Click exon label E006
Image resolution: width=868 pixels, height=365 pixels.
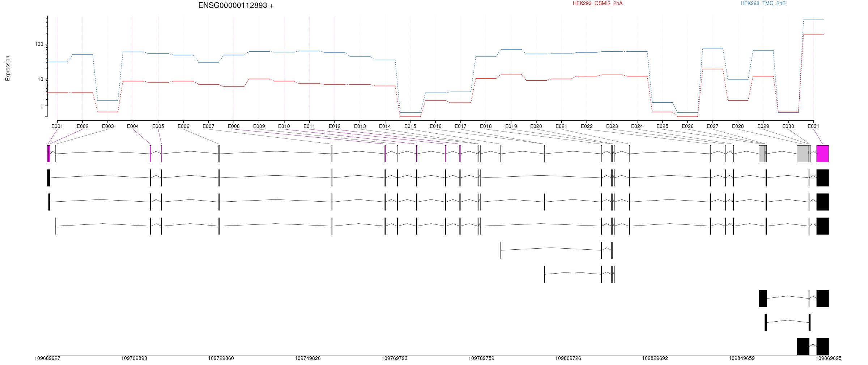coord(183,126)
